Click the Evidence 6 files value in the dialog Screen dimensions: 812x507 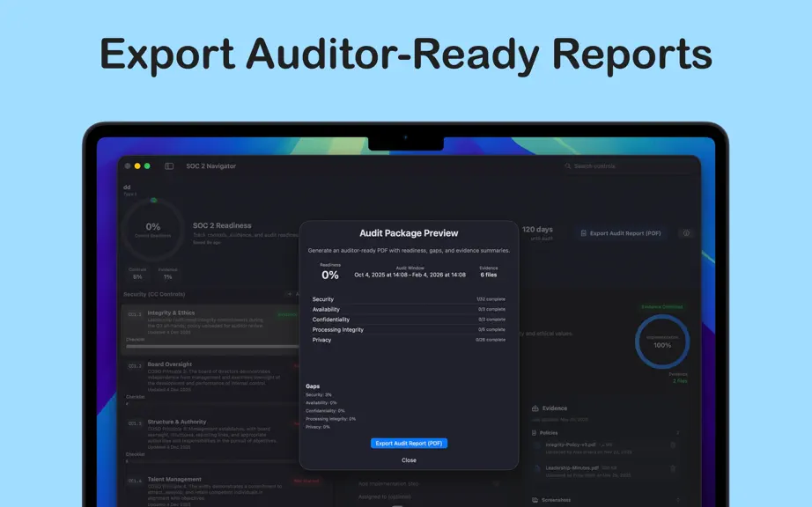pos(488,275)
